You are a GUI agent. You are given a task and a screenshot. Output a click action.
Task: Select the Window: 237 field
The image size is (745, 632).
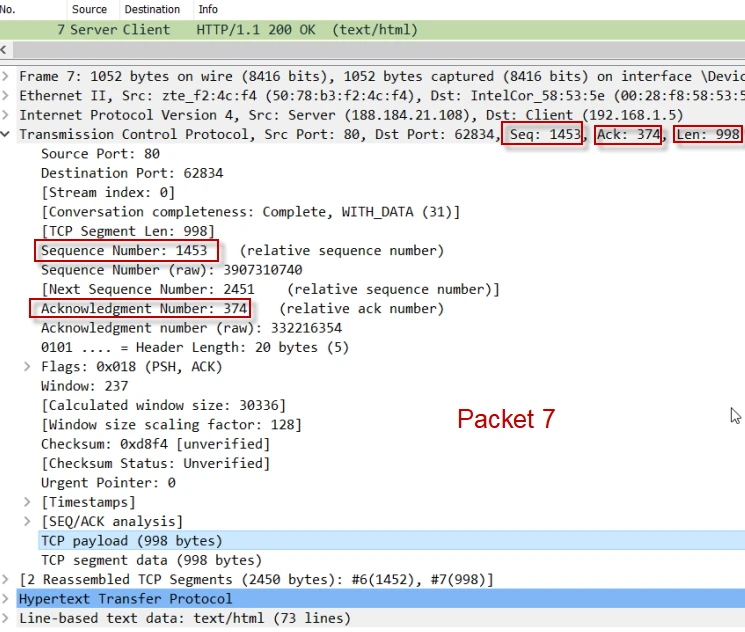pos(85,386)
